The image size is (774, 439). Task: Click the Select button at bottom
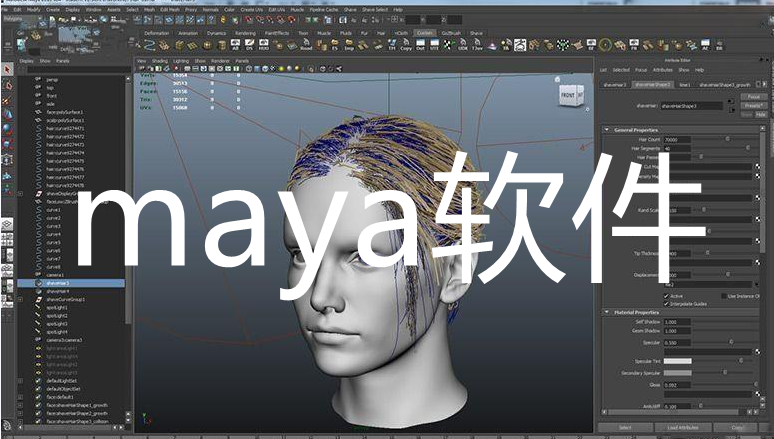coord(625,427)
